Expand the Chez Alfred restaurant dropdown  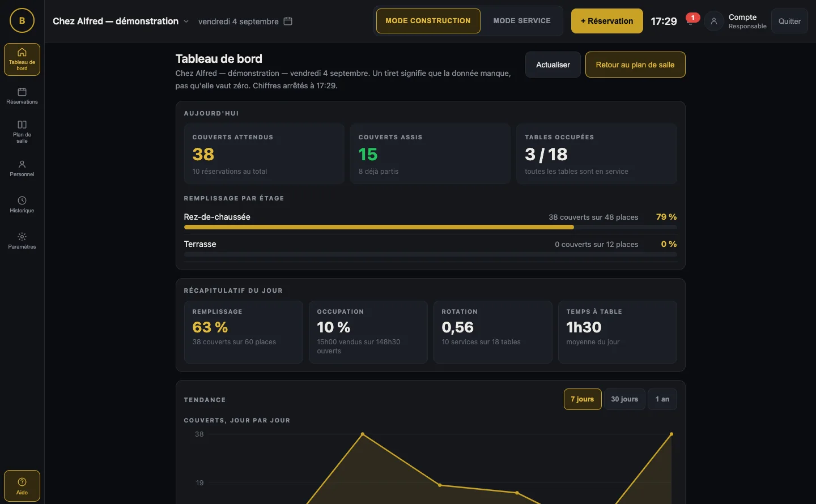(121, 21)
